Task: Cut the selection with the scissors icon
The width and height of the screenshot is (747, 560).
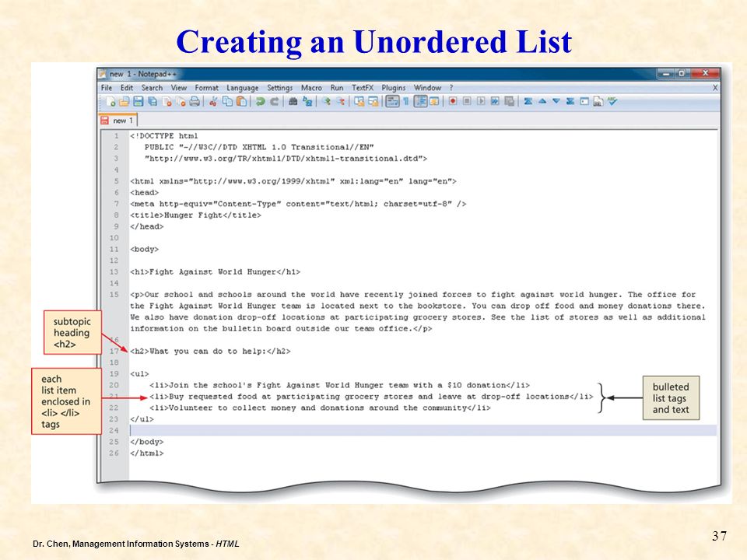Action: tap(213, 101)
